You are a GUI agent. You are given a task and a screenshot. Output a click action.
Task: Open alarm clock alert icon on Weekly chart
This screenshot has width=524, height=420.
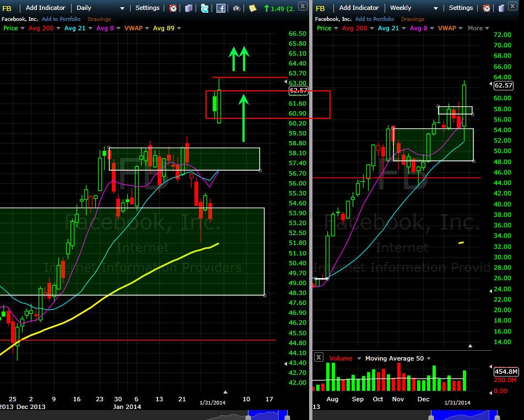coord(486,8)
